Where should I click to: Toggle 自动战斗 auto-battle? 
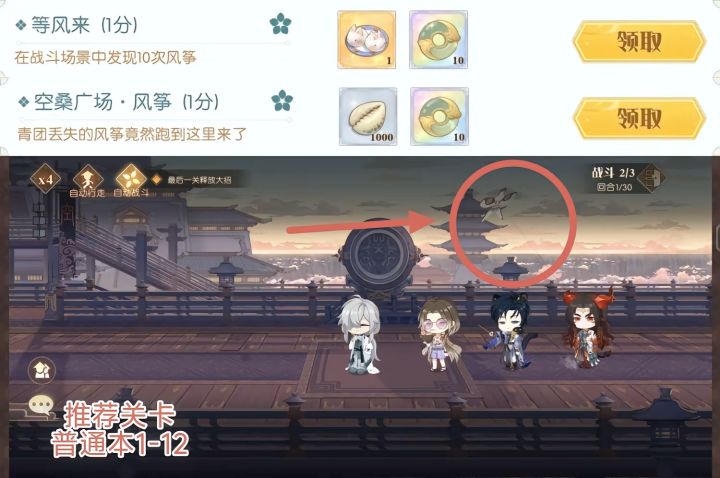click(131, 180)
